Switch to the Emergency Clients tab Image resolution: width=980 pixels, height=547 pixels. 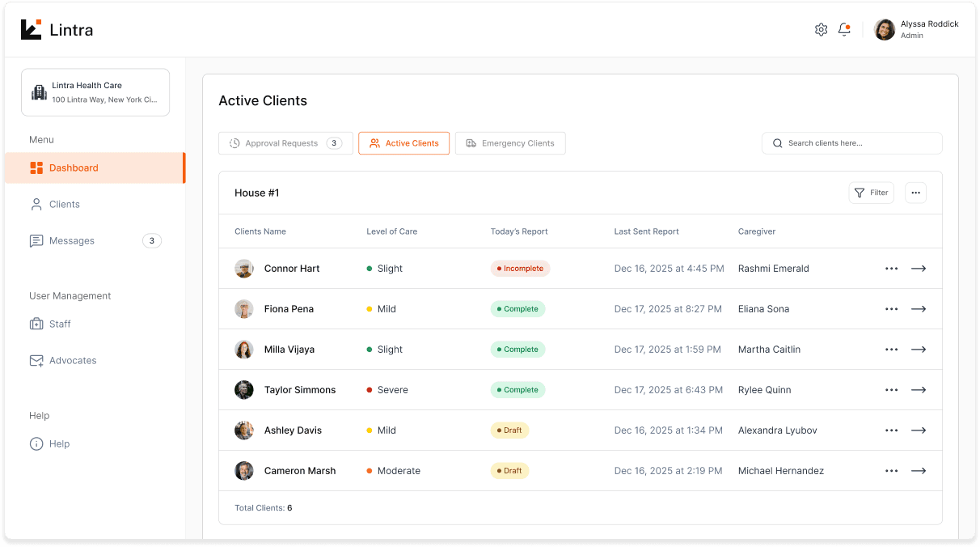tap(510, 142)
